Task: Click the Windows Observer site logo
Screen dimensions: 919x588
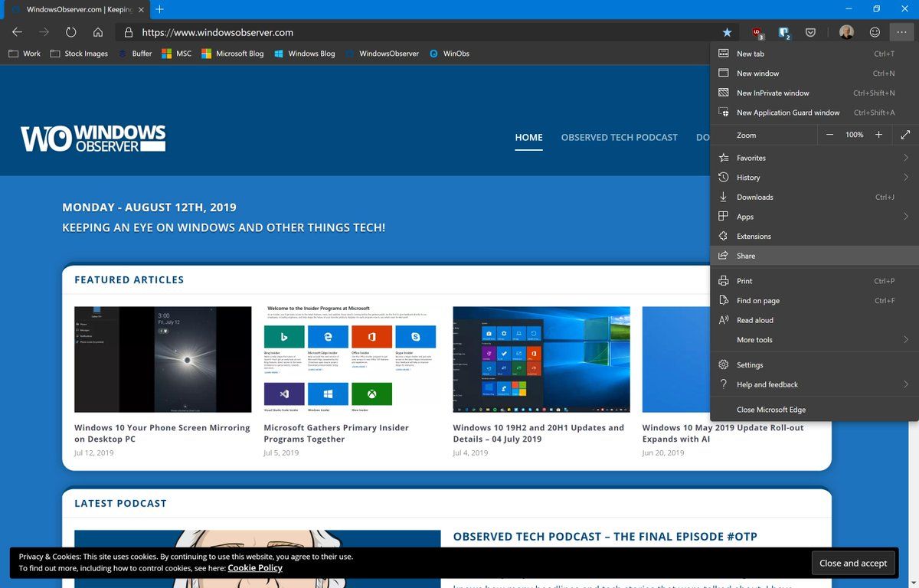Action: (93, 139)
